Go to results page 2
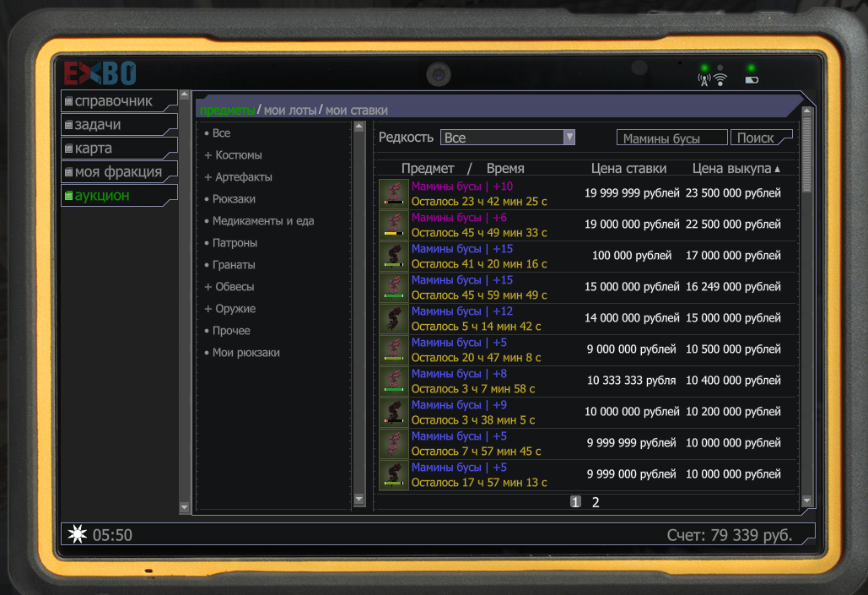This screenshot has height=595, width=868. [x=596, y=502]
